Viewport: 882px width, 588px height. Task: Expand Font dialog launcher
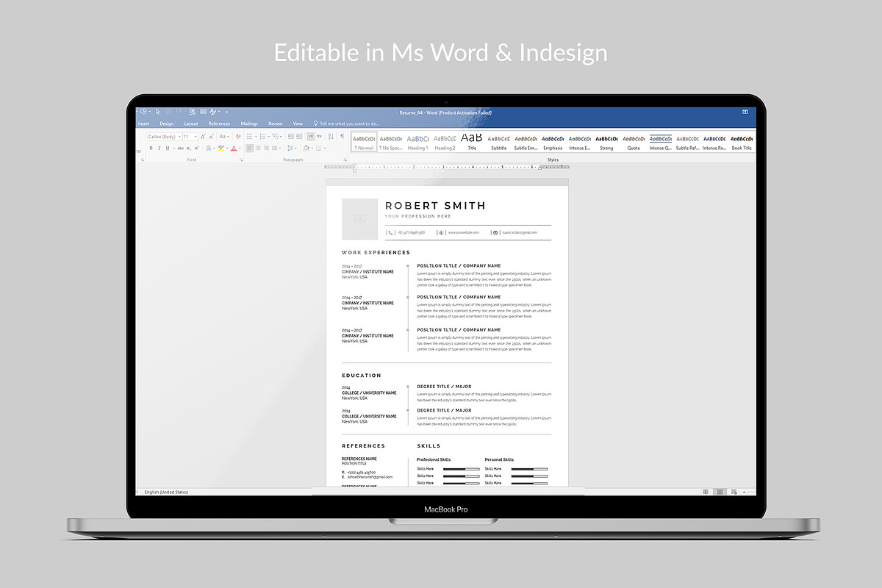240,159
